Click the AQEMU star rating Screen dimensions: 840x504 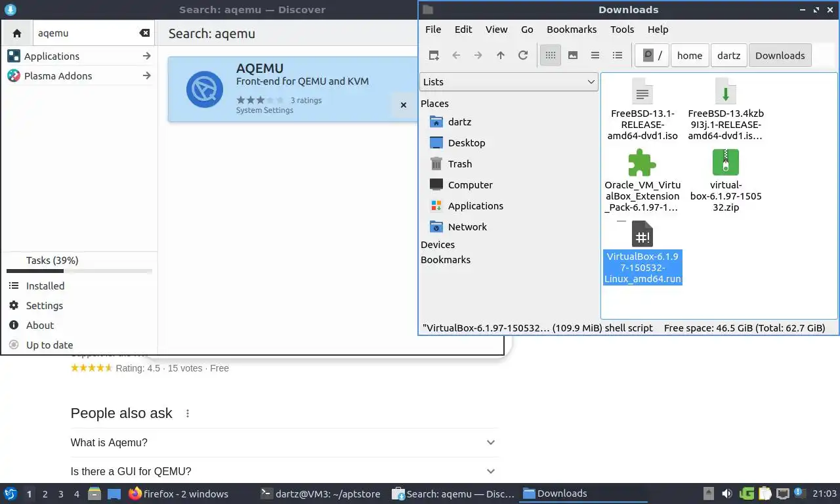coord(260,100)
